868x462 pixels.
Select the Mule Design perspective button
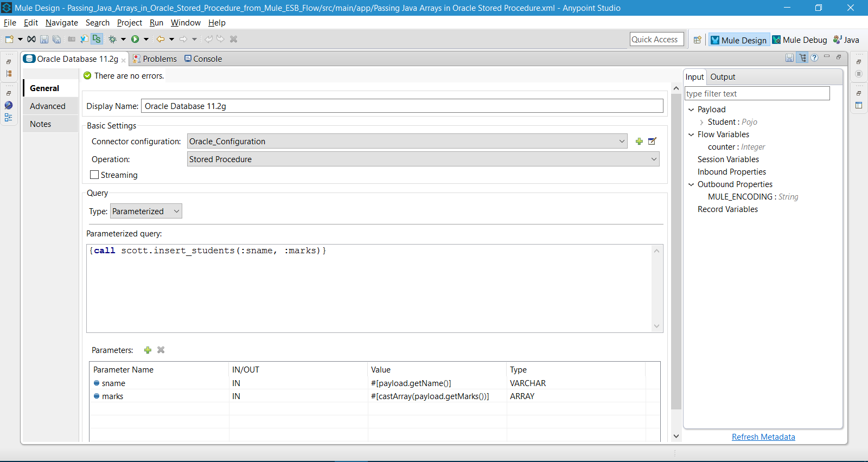pyautogui.click(x=739, y=40)
